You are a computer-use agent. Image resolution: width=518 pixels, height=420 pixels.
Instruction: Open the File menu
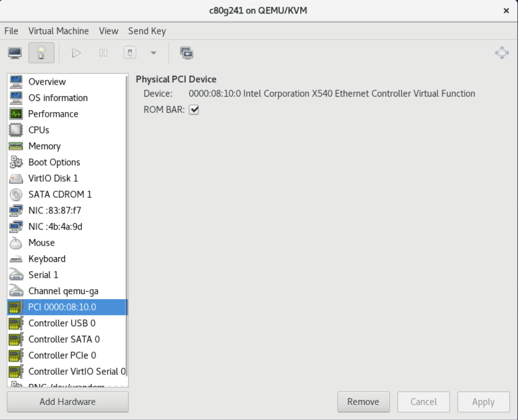point(11,31)
